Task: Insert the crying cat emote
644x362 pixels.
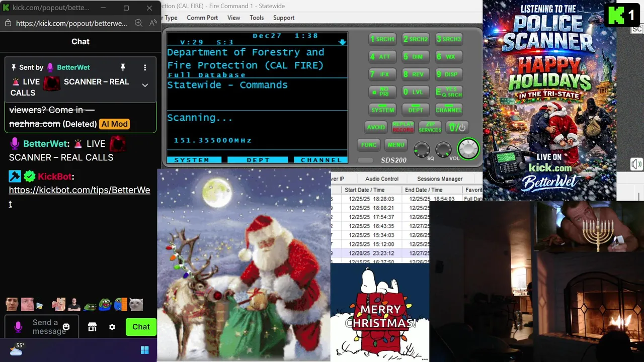Action: (136, 304)
